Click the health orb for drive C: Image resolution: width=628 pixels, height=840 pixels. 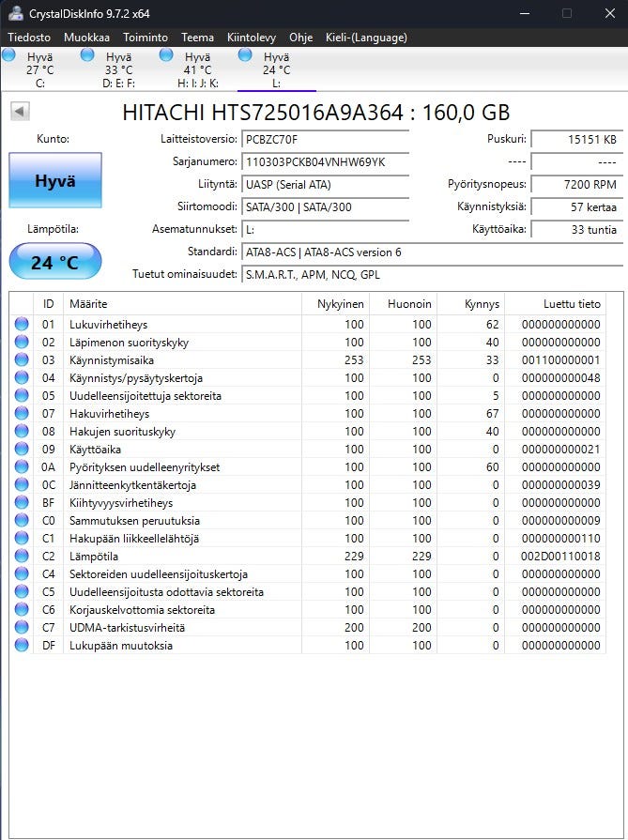coord(9,56)
